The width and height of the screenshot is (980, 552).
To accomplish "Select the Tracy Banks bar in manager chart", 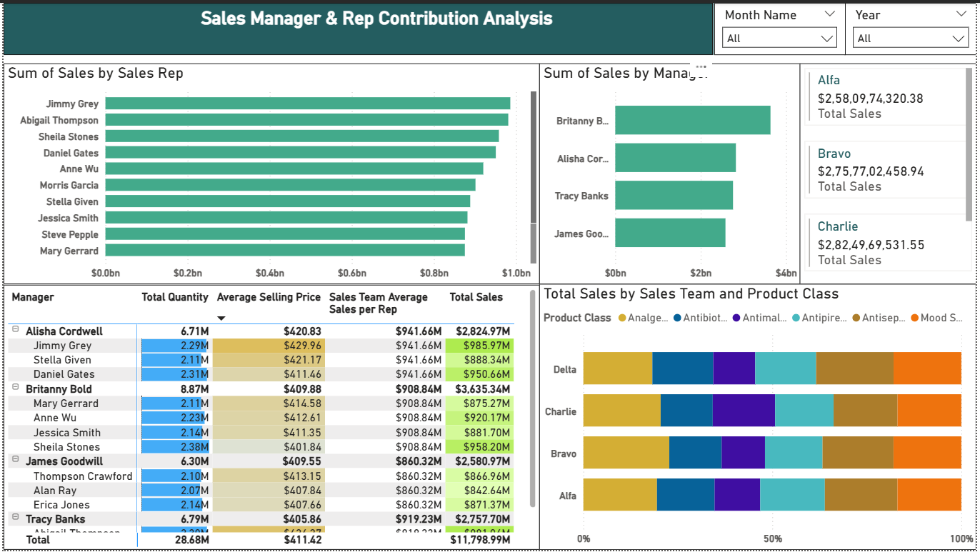I will pos(674,196).
